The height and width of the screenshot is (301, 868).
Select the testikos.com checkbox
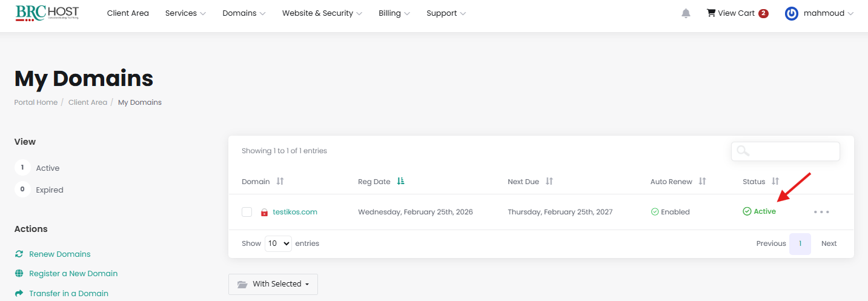[x=247, y=212]
